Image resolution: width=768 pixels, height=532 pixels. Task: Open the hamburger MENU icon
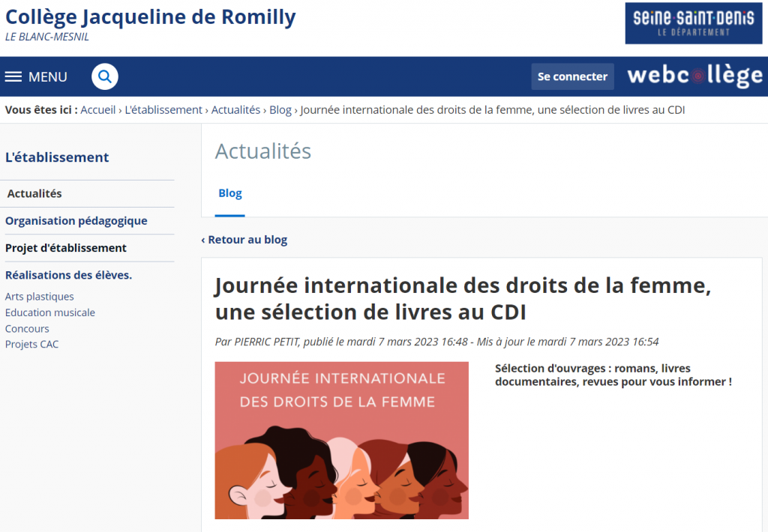click(13, 76)
